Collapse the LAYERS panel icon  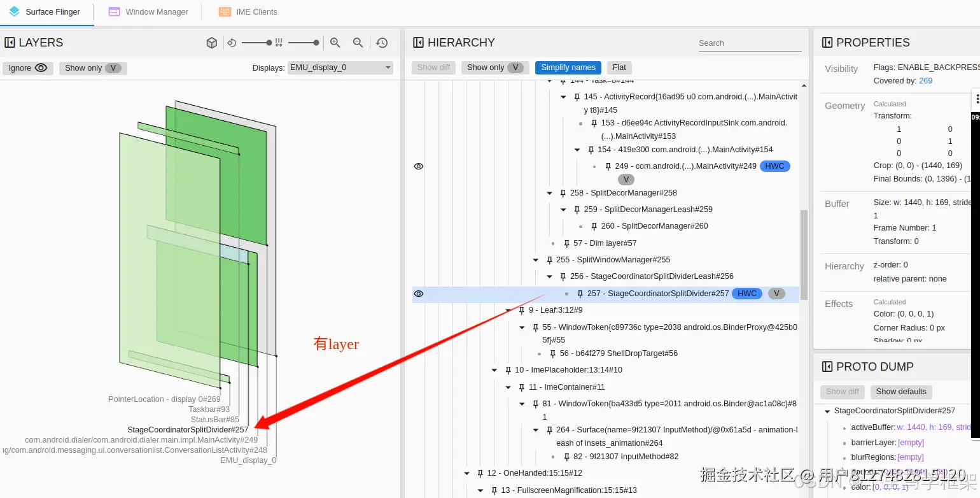point(10,43)
